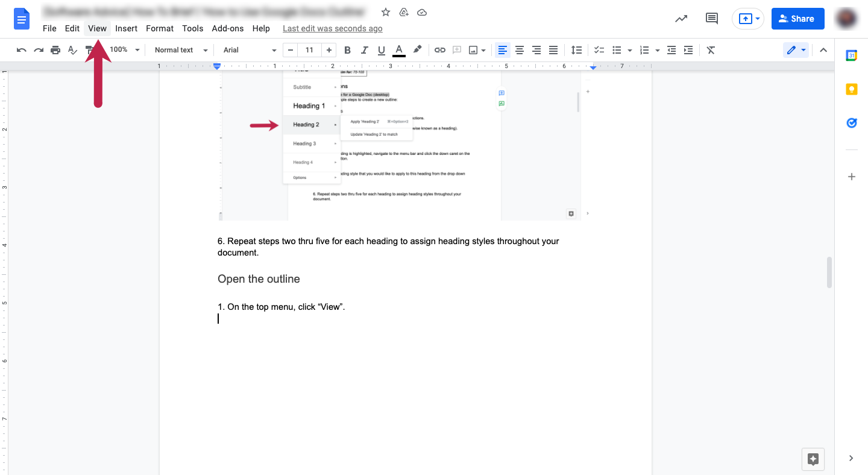The height and width of the screenshot is (475, 868).
Task: Click the Share button
Action: 797,19
